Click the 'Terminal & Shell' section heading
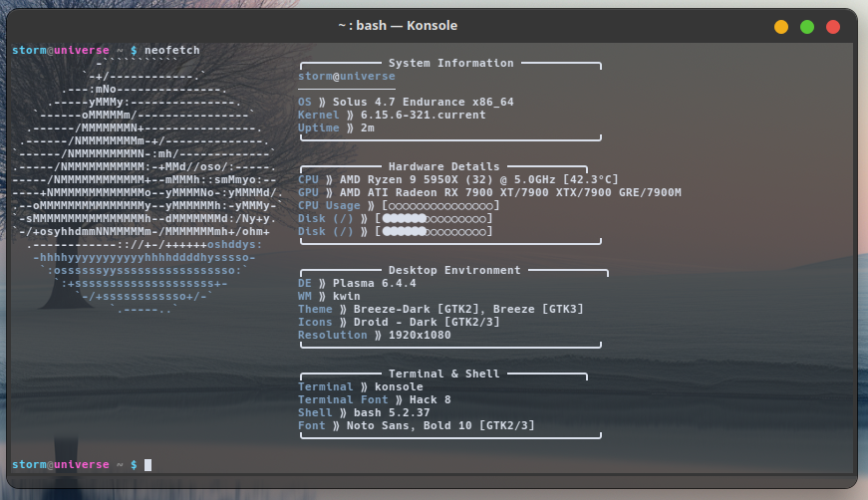The width and height of the screenshot is (868, 500). (x=443, y=374)
